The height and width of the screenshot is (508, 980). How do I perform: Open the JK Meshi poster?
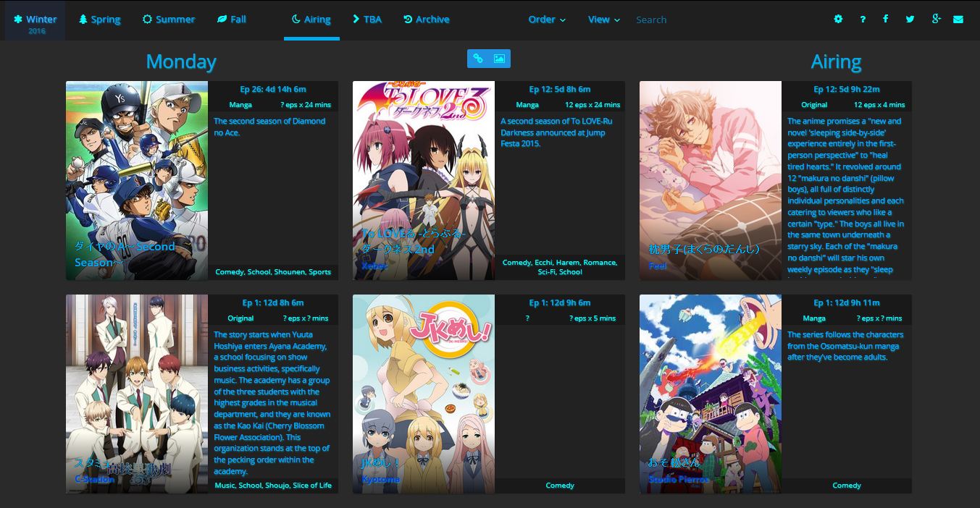pos(424,394)
